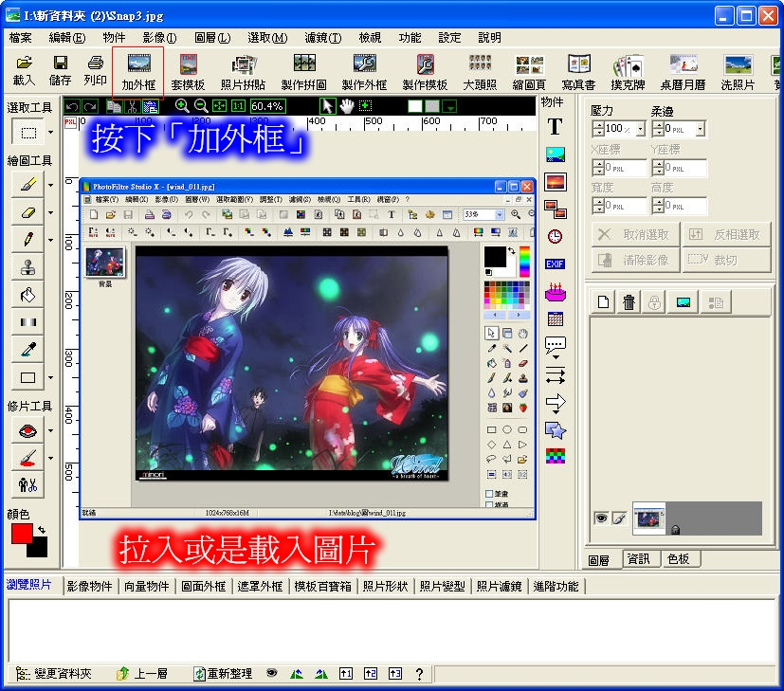Click the zoom in magnifier icon
Screen dimensions: 784x691
[x=182, y=106]
